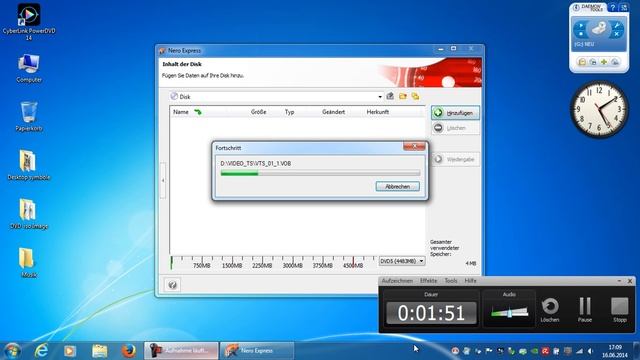Launch Internet Explorer from taskbar

point(41,351)
